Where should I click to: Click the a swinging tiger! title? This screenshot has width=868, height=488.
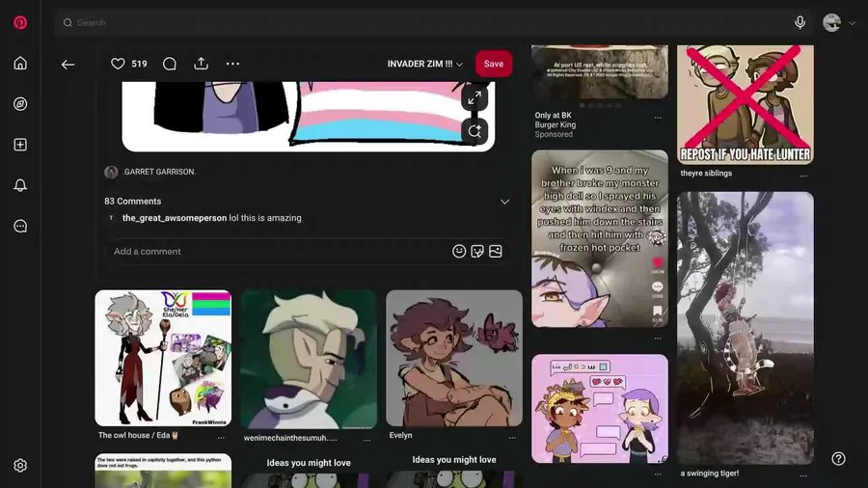(x=710, y=474)
